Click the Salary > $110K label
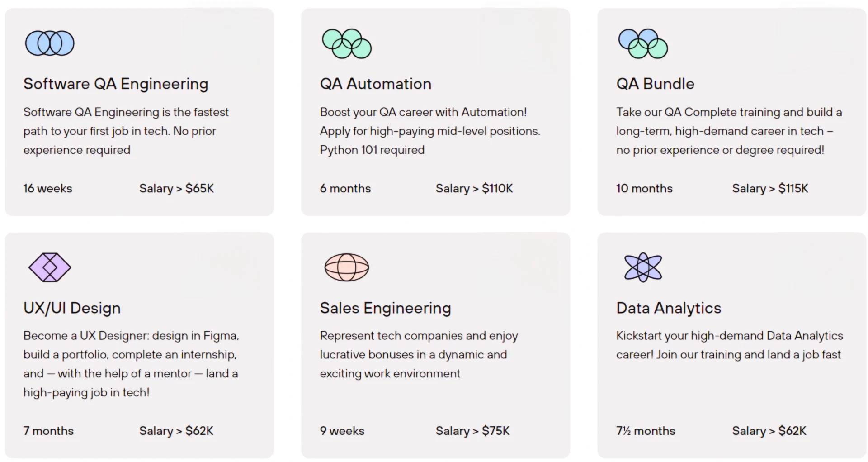This screenshot has height=462, width=868. pos(474,188)
